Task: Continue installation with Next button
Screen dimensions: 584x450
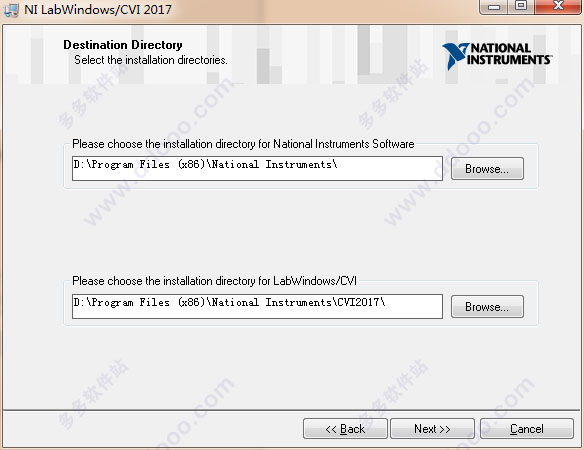Action: click(432, 429)
